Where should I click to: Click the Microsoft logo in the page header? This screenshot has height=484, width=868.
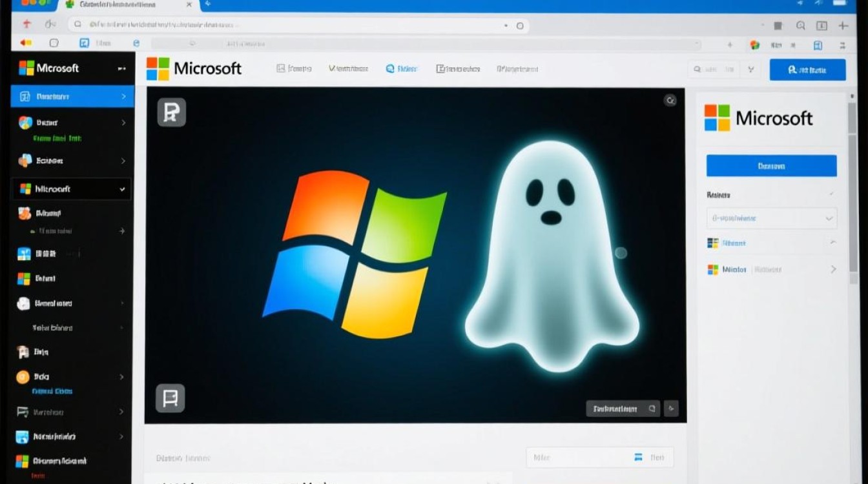(x=194, y=68)
